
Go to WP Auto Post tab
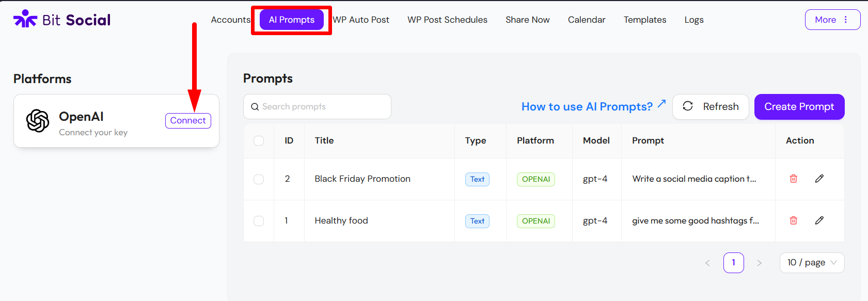click(x=361, y=20)
